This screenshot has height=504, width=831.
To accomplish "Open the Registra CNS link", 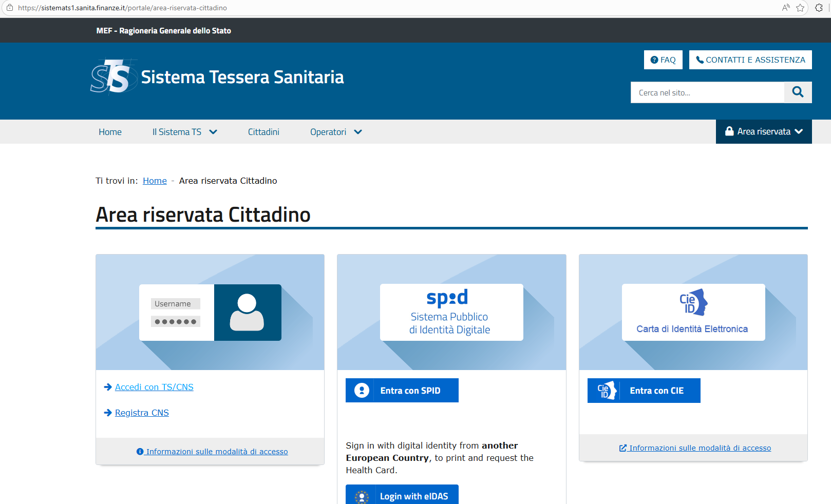I will pyautogui.click(x=142, y=412).
